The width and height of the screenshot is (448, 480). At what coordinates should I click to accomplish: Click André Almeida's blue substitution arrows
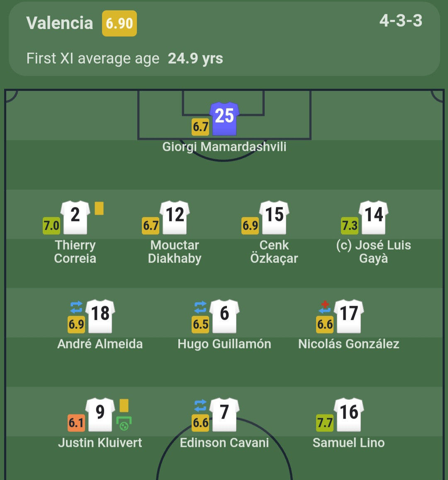pos(76,307)
